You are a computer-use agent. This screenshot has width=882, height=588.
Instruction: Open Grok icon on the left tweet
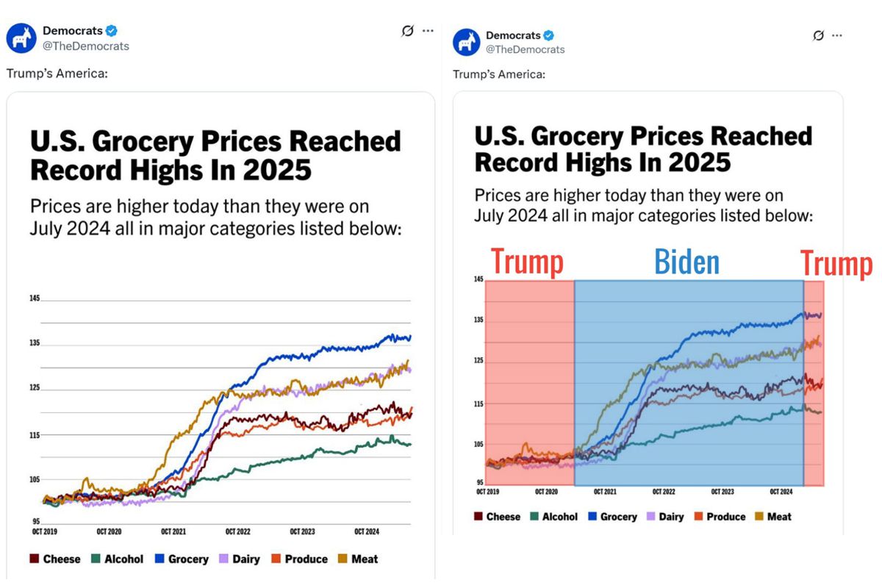(407, 31)
